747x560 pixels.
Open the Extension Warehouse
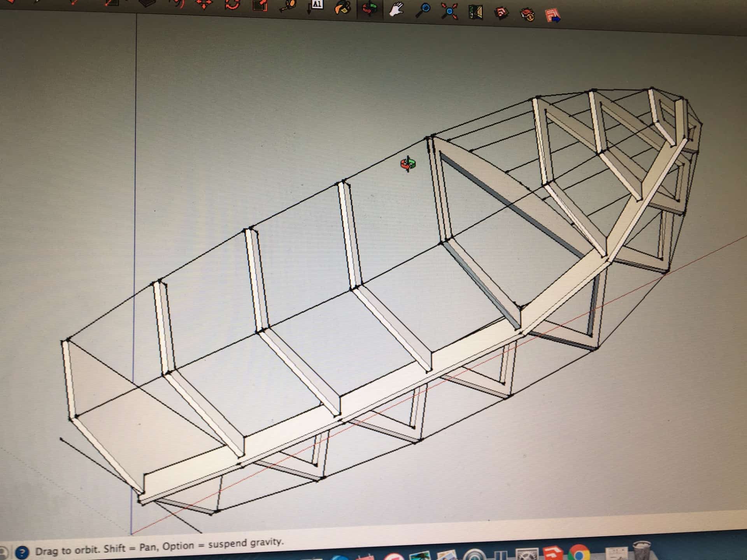528,15
